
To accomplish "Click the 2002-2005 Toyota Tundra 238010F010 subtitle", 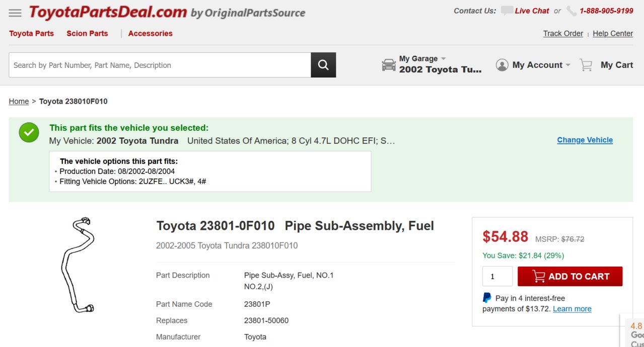I will coord(227,245).
